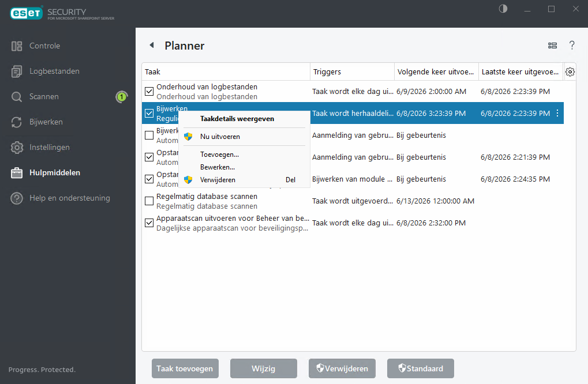Viewport: 588px width, 384px height.
Task: Open three-dot menu on selected Bijwerken row
Action: coord(557,113)
